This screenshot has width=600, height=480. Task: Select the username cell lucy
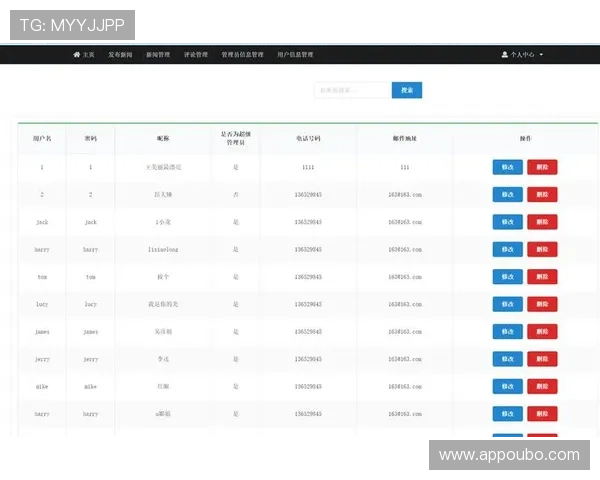42,304
